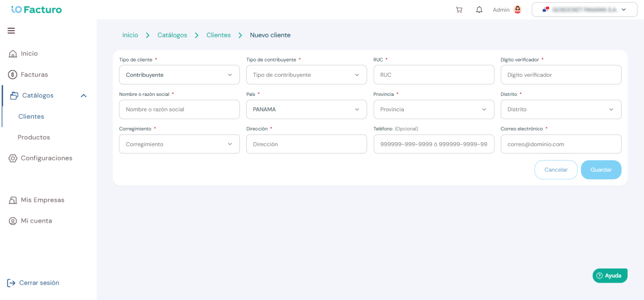644x300 pixels.
Task: Click the Configuraciones gear item
Action: [x=40, y=158]
